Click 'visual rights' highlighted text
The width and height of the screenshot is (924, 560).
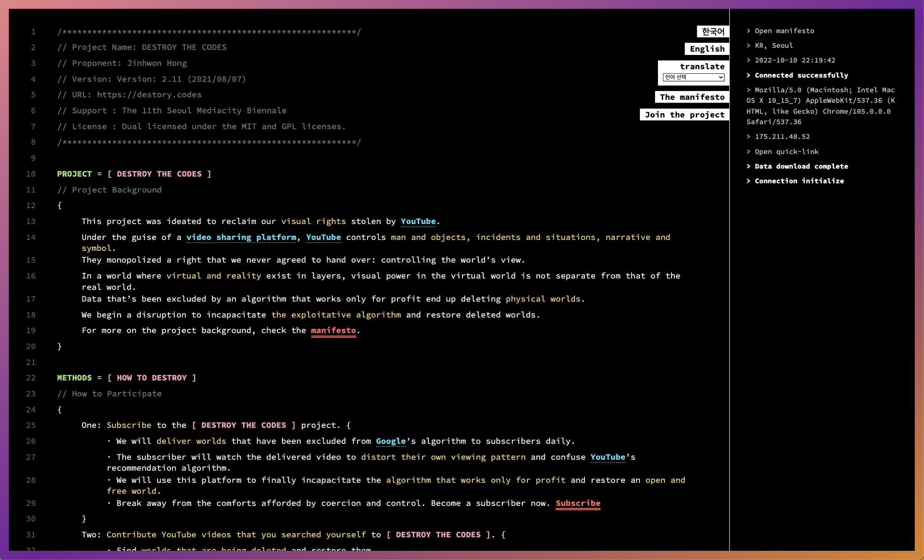314,221
